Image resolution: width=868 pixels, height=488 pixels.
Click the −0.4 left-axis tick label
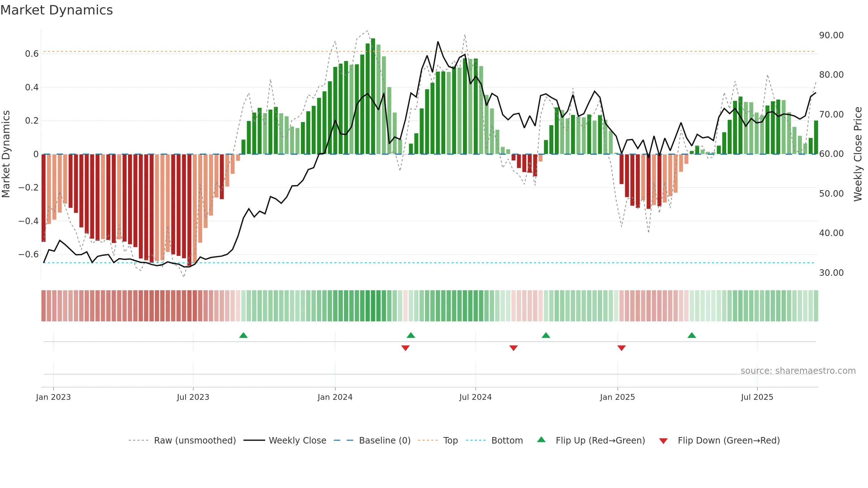click(29, 221)
